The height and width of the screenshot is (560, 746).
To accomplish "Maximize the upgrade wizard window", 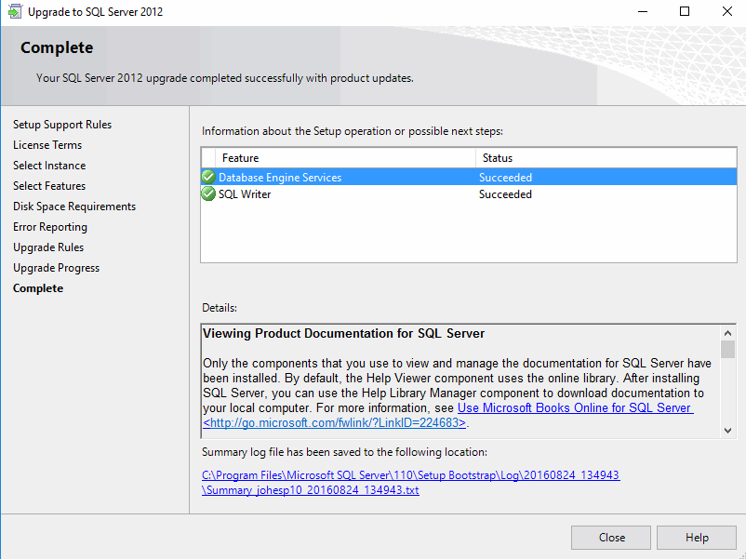I will (x=685, y=12).
